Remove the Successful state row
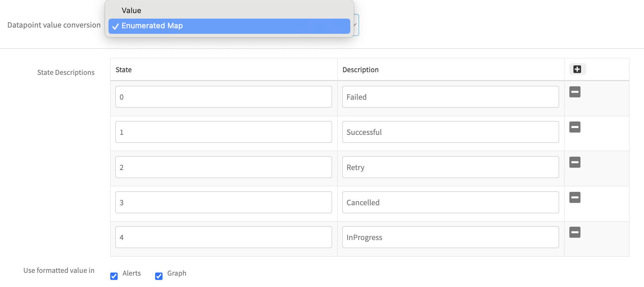644x287 pixels. 575,127
